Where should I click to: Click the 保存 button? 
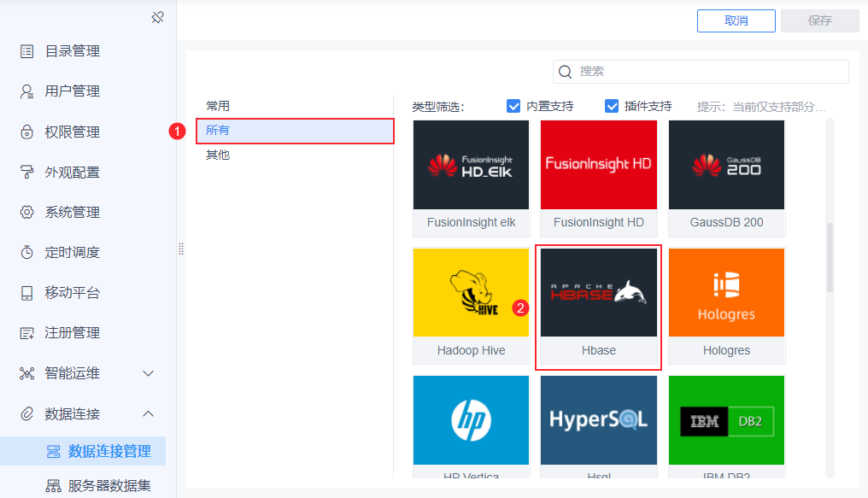click(820, 21)
